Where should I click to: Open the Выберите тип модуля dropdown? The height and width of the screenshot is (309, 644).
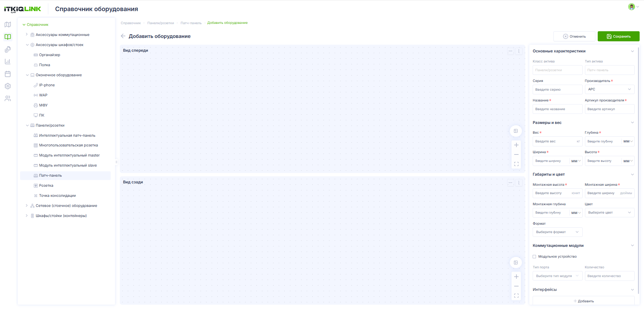(x=557, y=276)
